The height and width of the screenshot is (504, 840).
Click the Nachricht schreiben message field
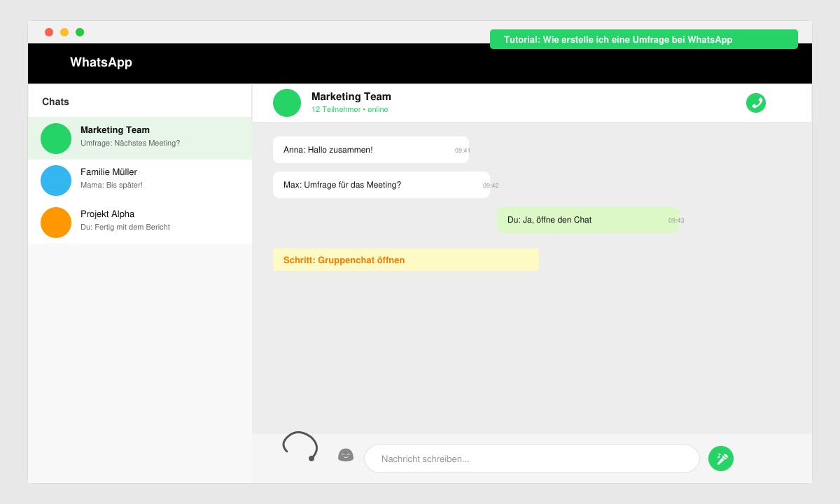[x=532, y=458]
